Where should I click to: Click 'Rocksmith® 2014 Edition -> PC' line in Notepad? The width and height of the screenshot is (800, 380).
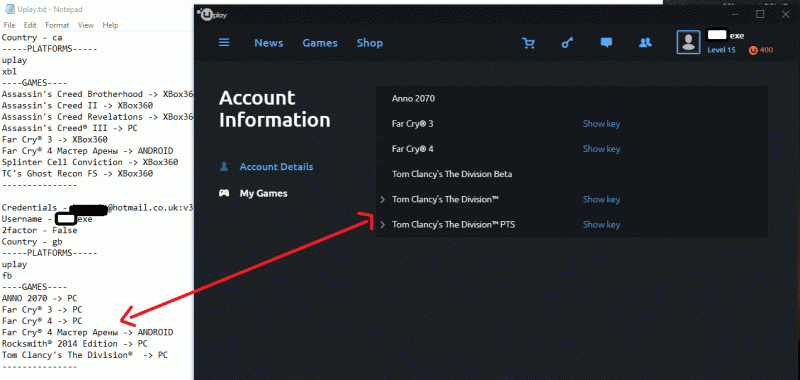74,344
